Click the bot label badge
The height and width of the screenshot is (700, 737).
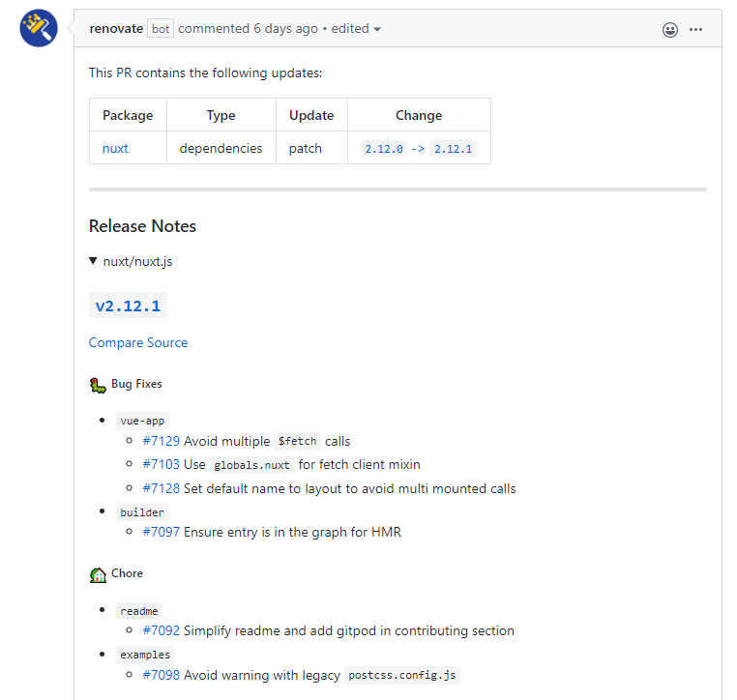click(x=161, y=29)
